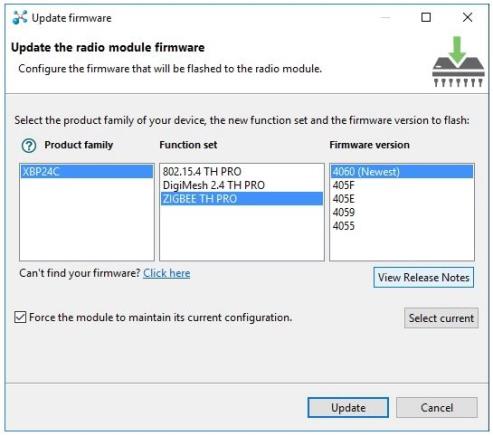Select firmware version 4060 (Newest)

click(402, 172)
